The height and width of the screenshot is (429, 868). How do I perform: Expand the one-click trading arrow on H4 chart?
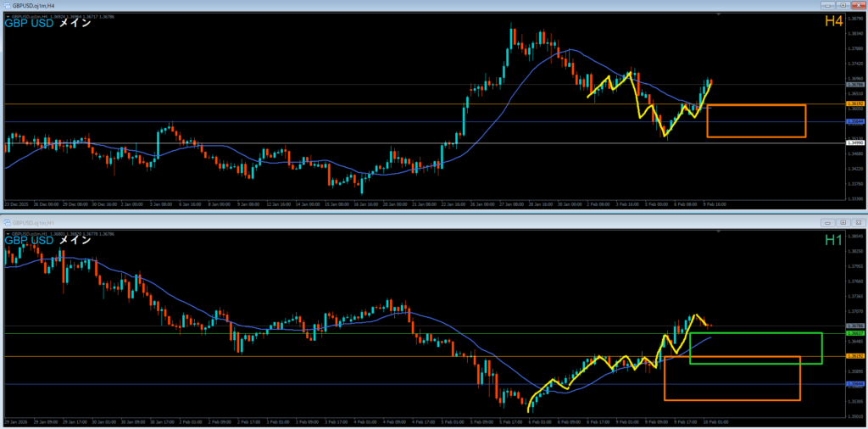[x=7, y=15]
